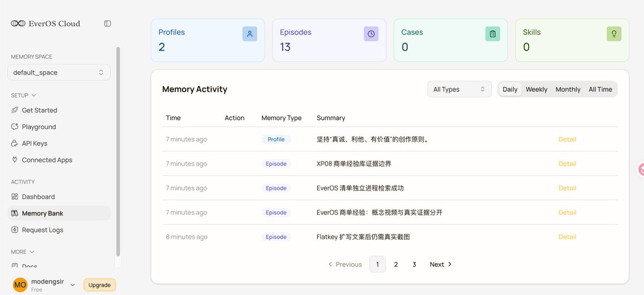Click the Upgrade button
This screenshot has width=644, height=295.
coord(100,285)
